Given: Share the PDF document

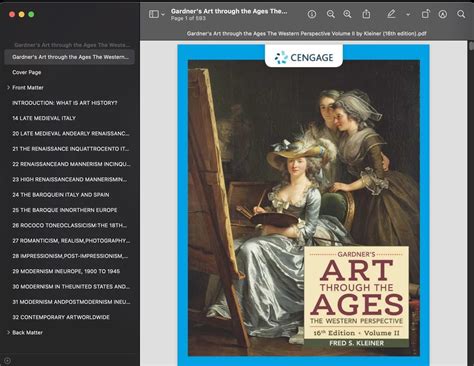Looking at the screenshot, I should 366,14.
